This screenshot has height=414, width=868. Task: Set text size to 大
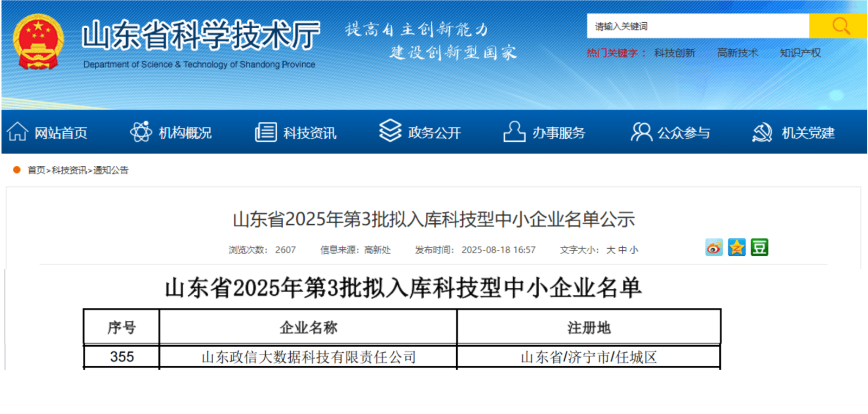click(610, 250)
